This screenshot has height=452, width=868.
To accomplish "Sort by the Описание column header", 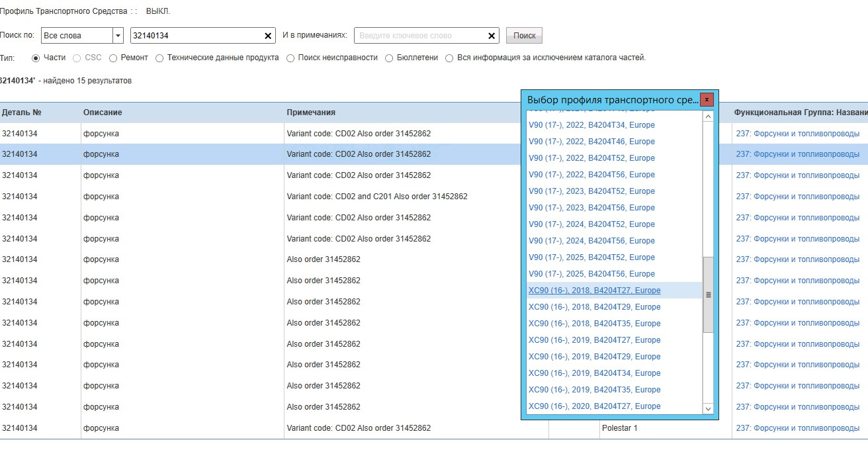I will (103, 113).
